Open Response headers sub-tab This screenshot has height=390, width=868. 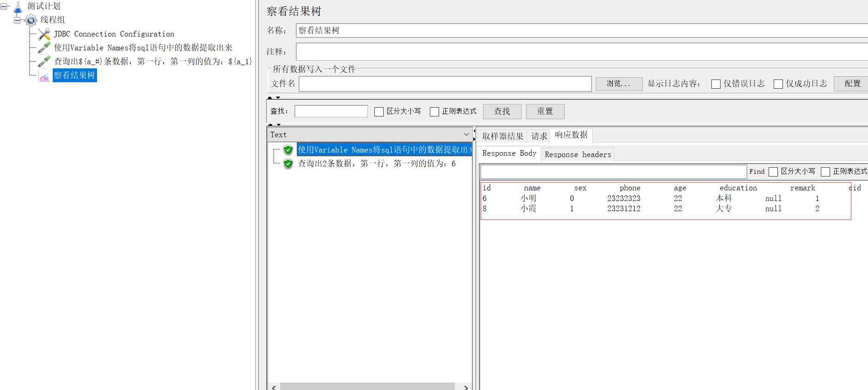click(x=578, y=155)
